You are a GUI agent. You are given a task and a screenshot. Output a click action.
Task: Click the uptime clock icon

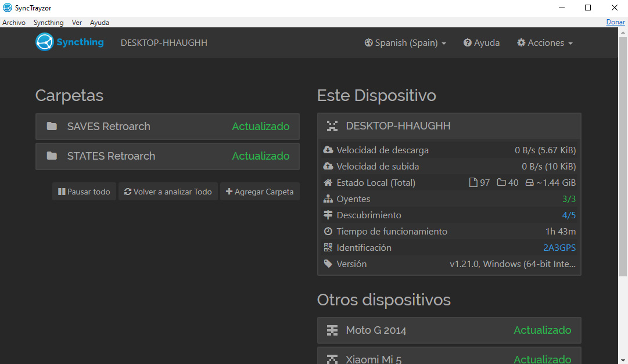pyautogui.click(x=328, y=231)
